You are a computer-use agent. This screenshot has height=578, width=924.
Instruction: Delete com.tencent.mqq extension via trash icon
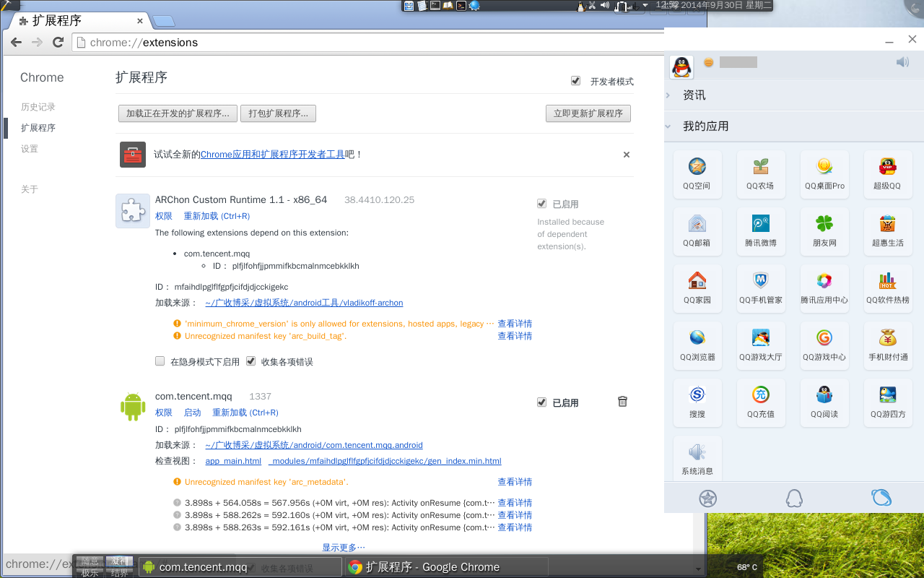pos(622,402)
